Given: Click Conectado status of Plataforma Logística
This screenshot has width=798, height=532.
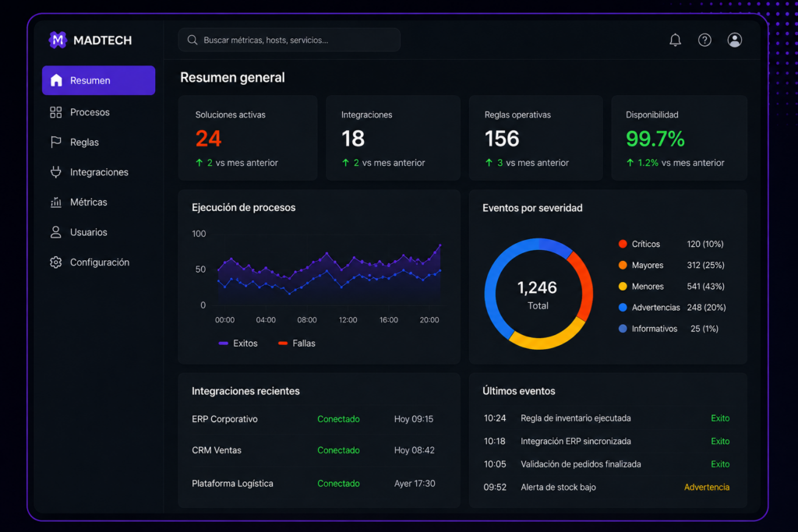Looking at the screenshot, I should (x=338, y=483).
